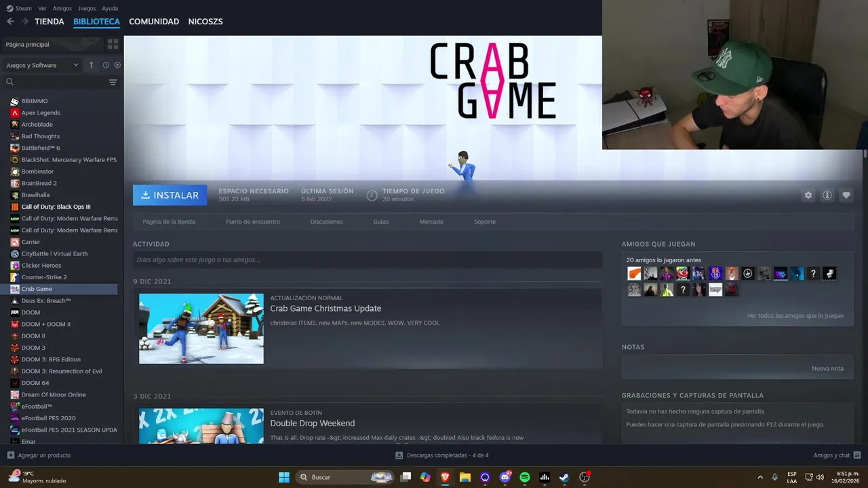Image resolution: width=868 pixels, height=488 pixels.
Task: Select Brawlhalla in the game list
Action: point(35,195)
